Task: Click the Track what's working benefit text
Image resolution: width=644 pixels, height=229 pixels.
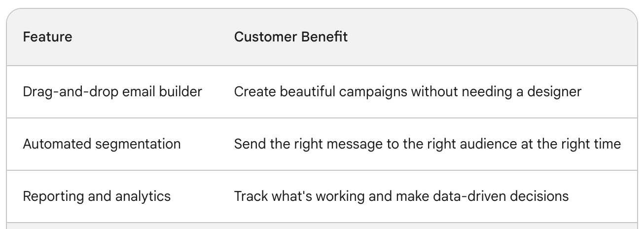Action: [x=401, y=196]
